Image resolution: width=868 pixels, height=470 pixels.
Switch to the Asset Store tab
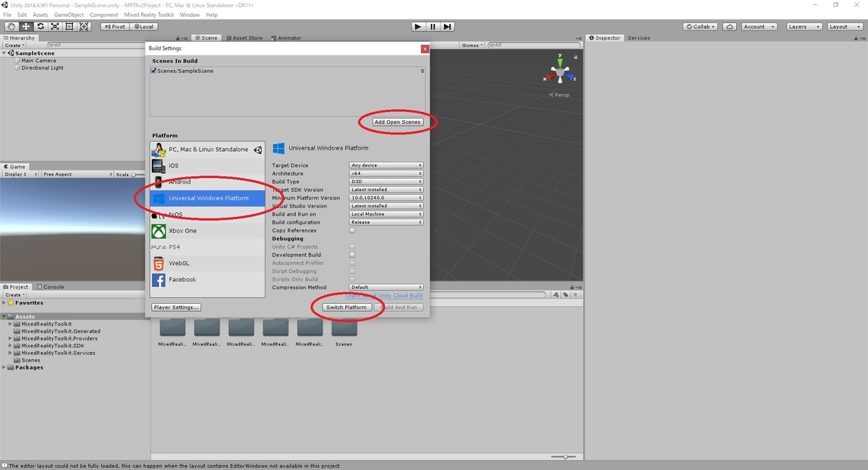pyautogui.click(x=244, y=38)
